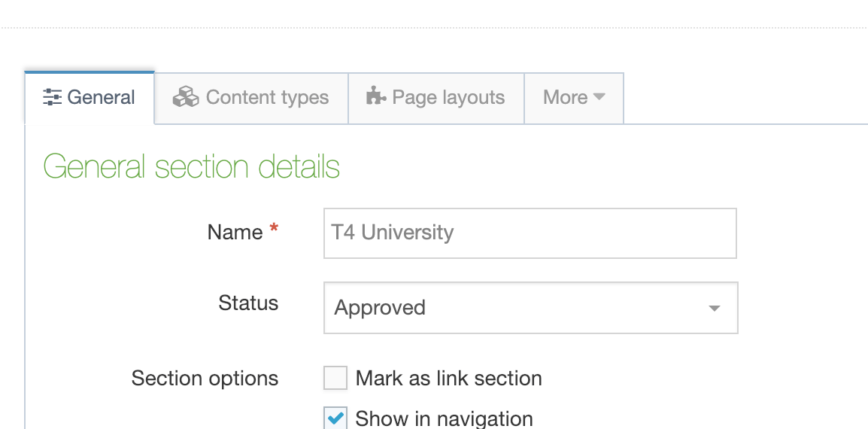Open the Status dropdown showing Approved
Viewport: 868px width, 429px height.
(x=530, y=308)
